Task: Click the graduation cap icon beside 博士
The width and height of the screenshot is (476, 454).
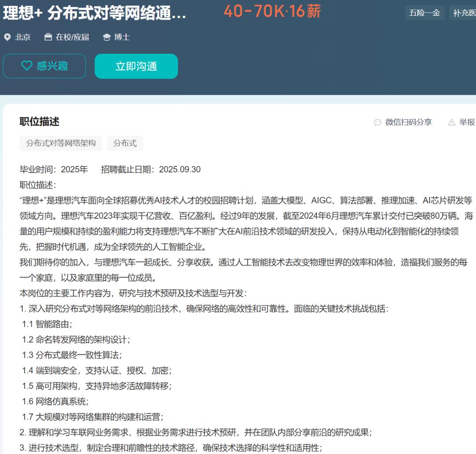Action: point(107,37)
